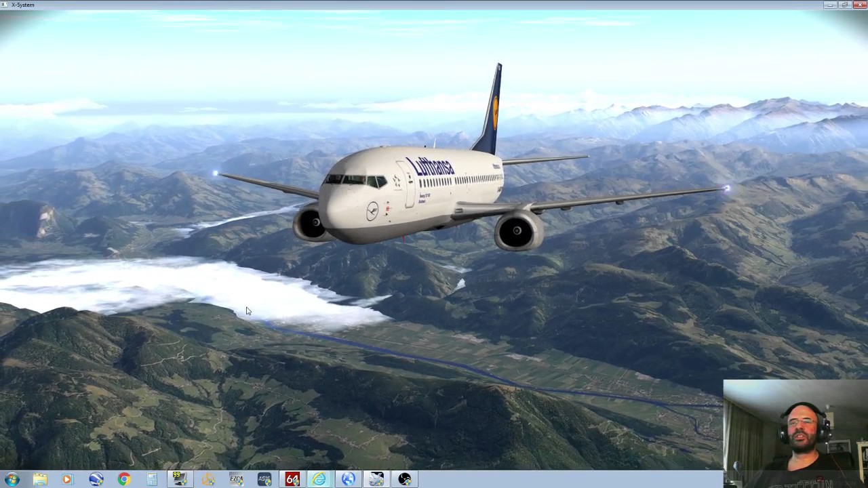This screenshot has height=488, width=868.
Task: Open Google Chrome from the taskbar
Action: coord(124,479)
